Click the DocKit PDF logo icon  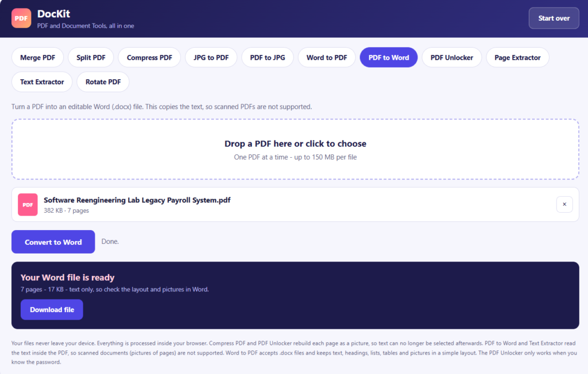coord(21,18)
